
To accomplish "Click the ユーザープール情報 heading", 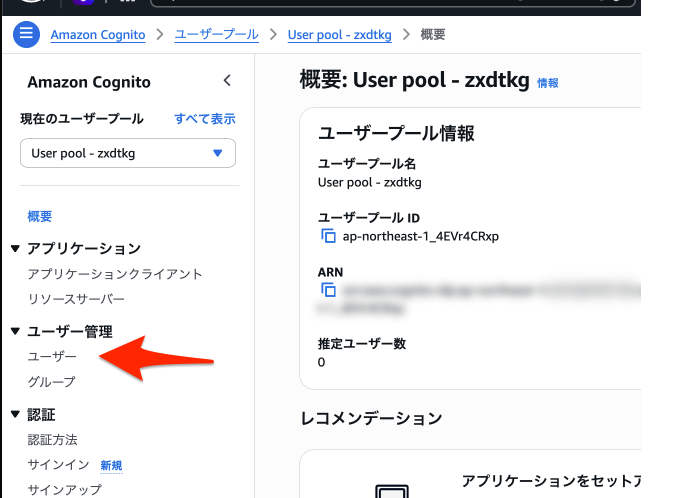I will pos(396,133).
